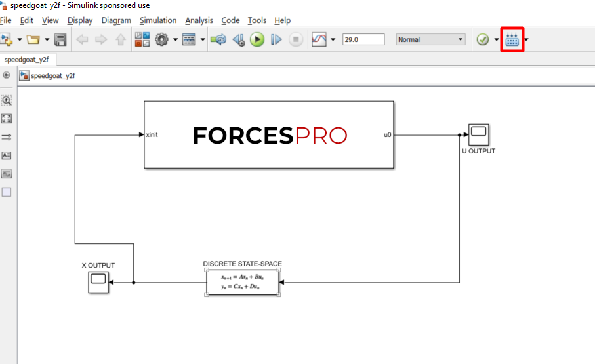The image size is (595, 364).
Task: Select the Discrete State-Space block
Action: [x=243, y=282]
